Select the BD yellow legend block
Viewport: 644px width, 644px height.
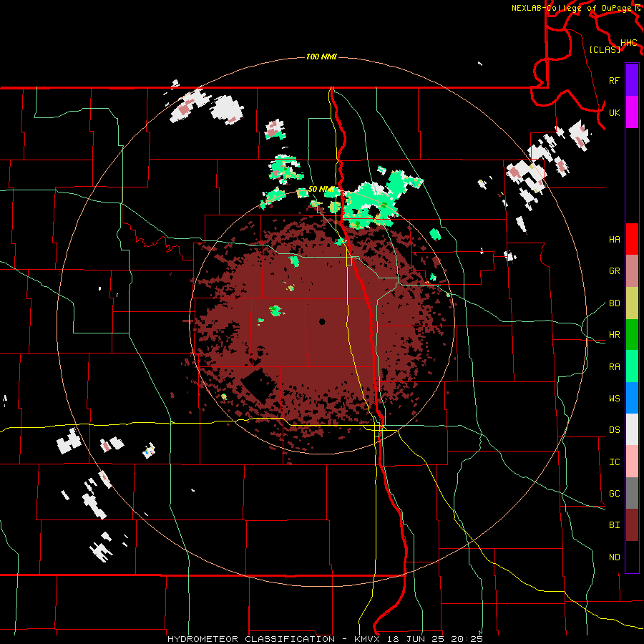pyautogui.click(x=632, y=303)
